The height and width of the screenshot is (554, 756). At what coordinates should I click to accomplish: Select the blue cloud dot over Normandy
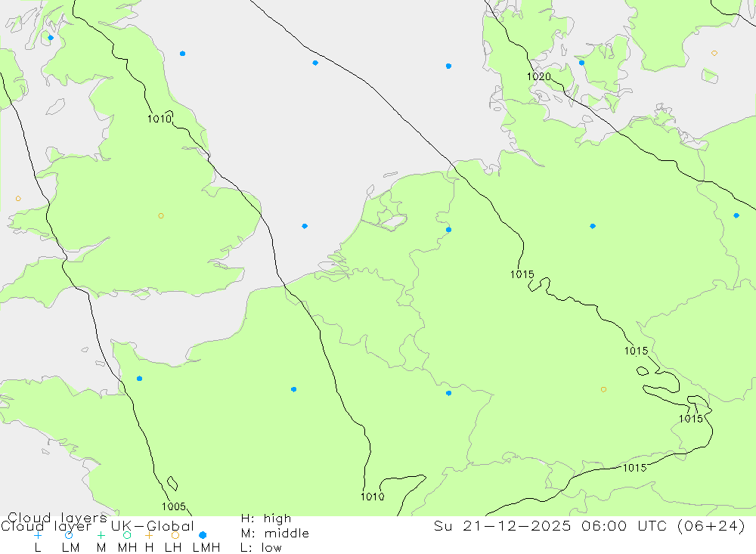[x=139, y=379]
